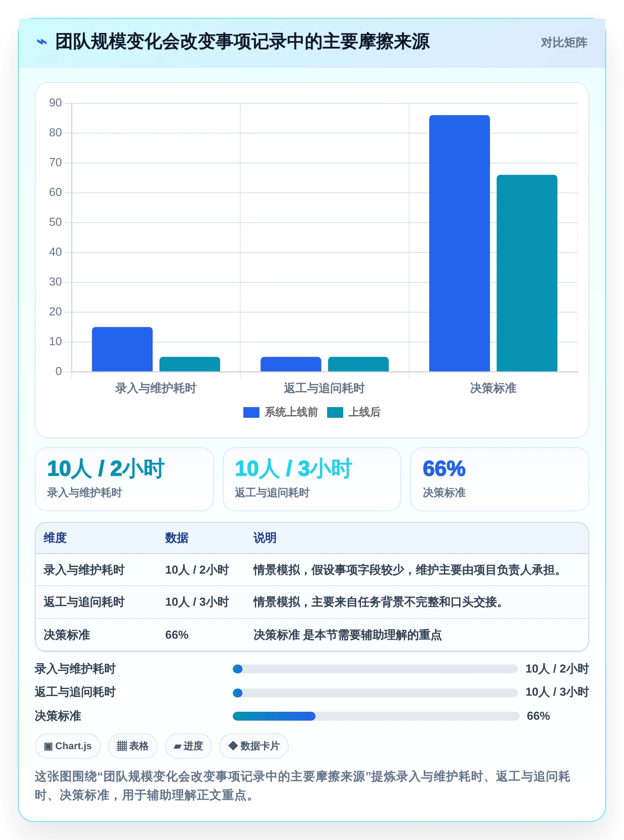Click the 10人 / 2小时 progress value
The height and width of the screenshot is (840, 624).
coord(557,669)
